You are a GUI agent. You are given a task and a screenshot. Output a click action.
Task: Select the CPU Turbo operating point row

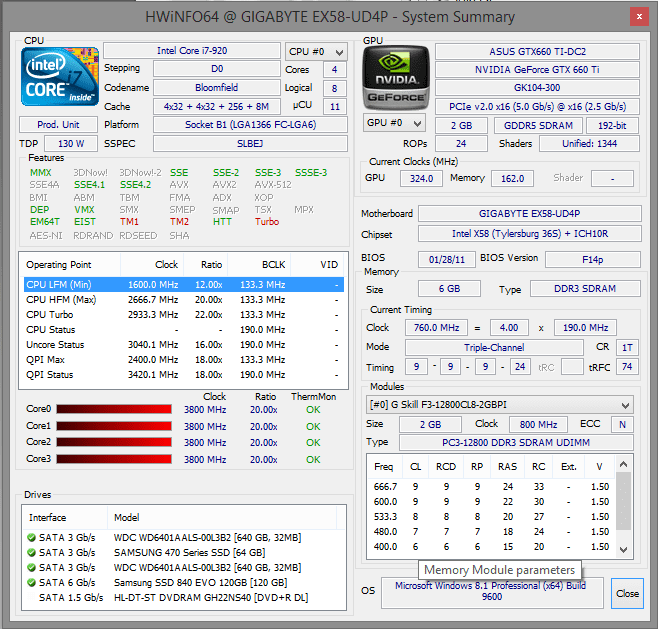tap(183, 315)
